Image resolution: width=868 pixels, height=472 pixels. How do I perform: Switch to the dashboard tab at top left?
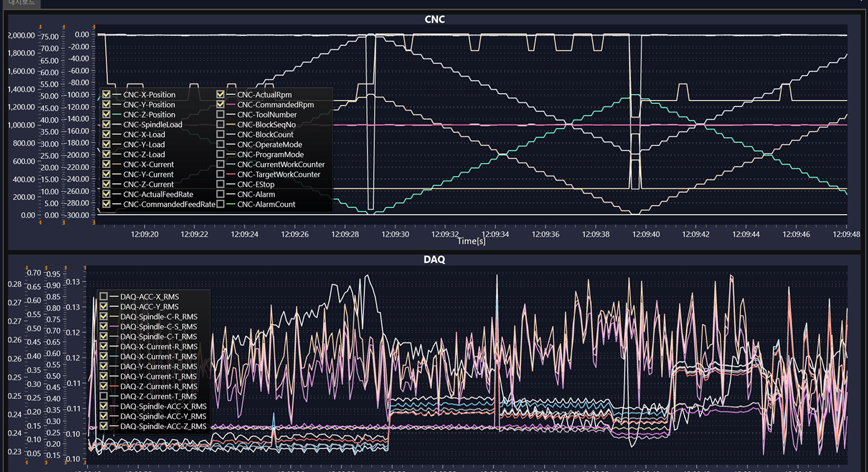pyautogui.click(x=21, y=3)
